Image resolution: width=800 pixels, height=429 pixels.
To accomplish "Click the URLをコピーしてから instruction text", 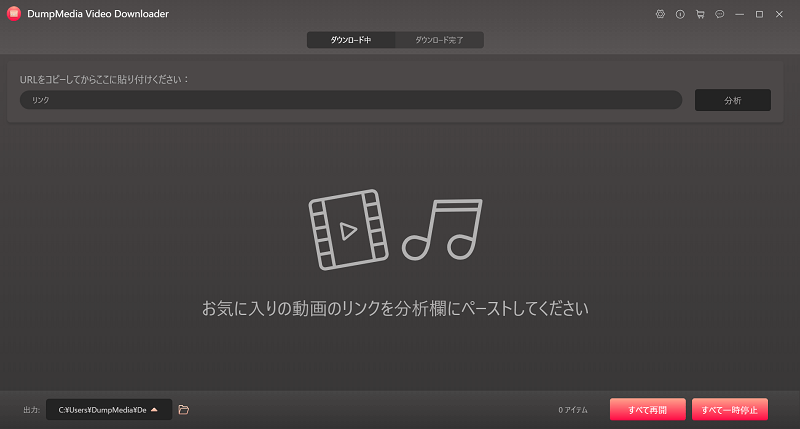I will [x=104, y=79].
